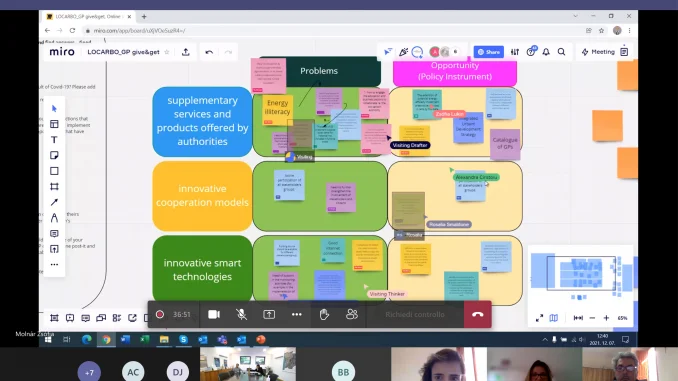Image resolution: width=678 pixels, height=381 pixels.
Task: Open the Comment tool in left toolbar
Action: click(54, 234)
